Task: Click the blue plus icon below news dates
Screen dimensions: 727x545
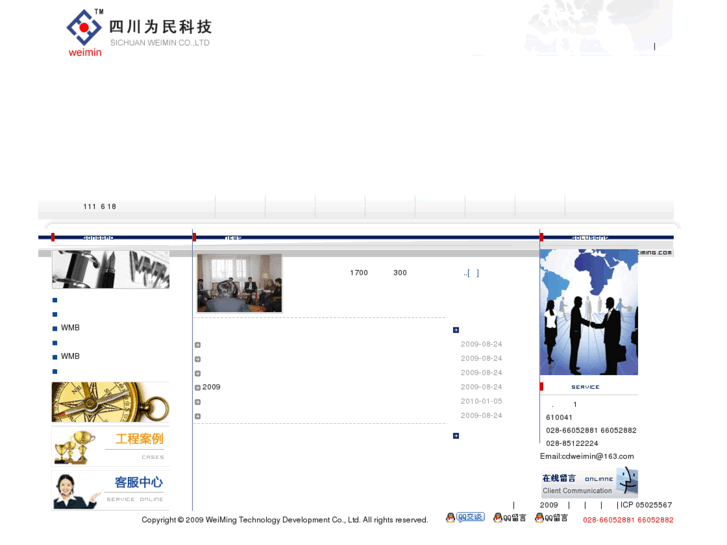Action: [x=456, y=436]
